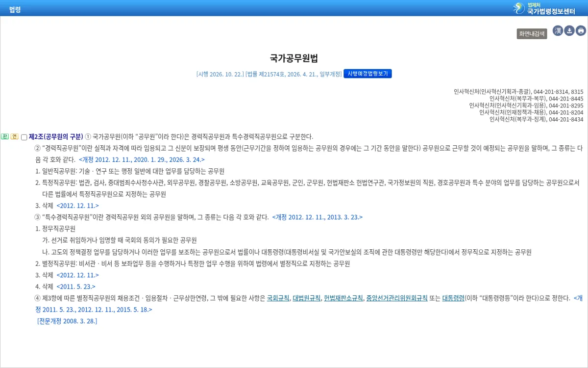Click item 1. 일반직공무원 line

click(130, 171)
